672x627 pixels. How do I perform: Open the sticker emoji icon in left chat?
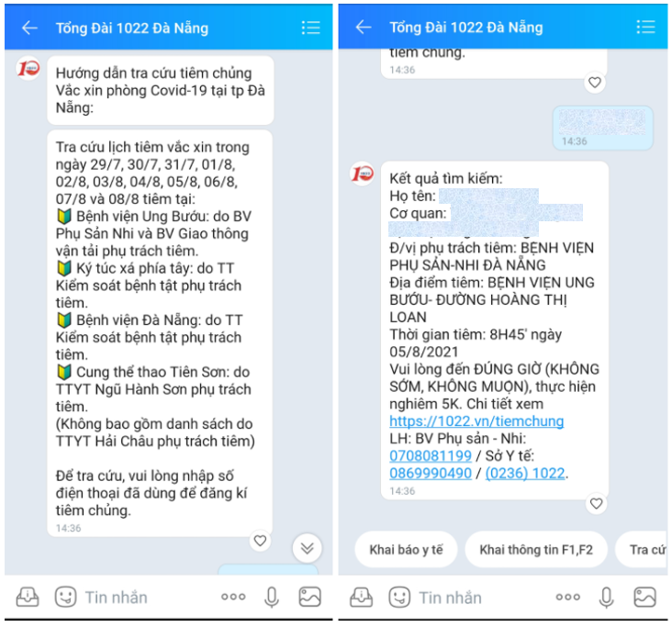click(x=65, y=597)
